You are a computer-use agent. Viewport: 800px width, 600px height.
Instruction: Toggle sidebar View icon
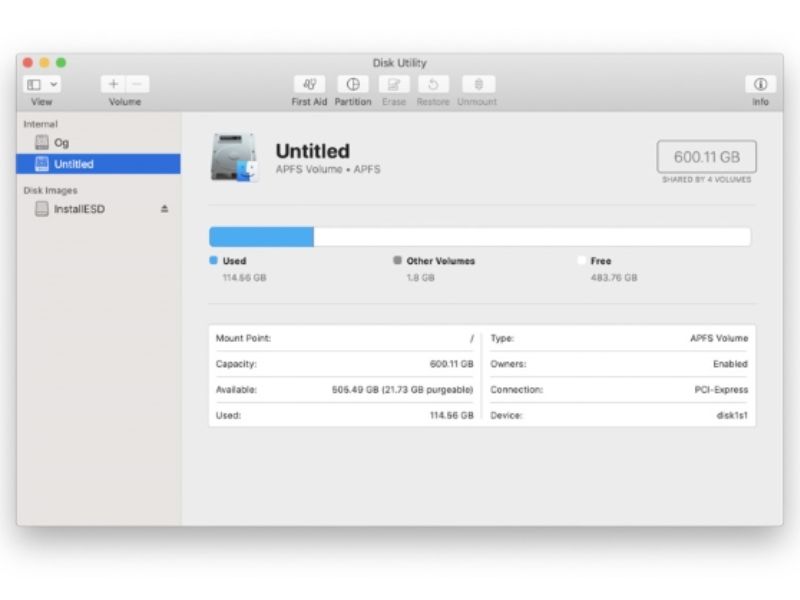point(34,84)
